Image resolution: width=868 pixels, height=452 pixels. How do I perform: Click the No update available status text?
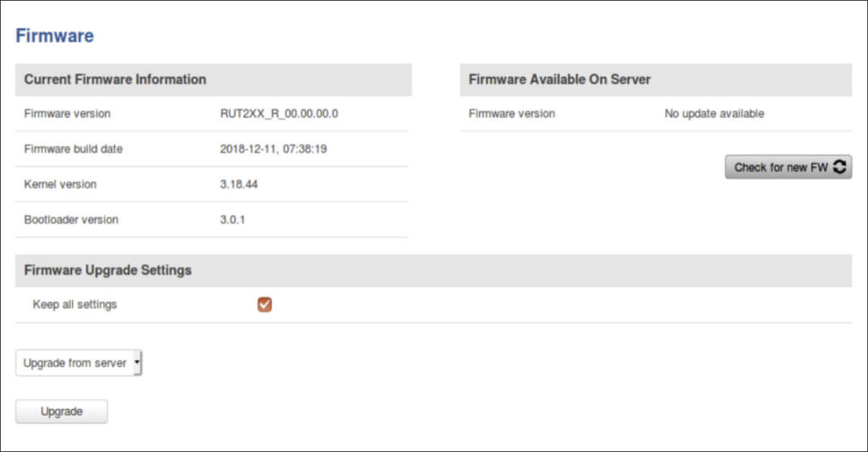(714, 114)
